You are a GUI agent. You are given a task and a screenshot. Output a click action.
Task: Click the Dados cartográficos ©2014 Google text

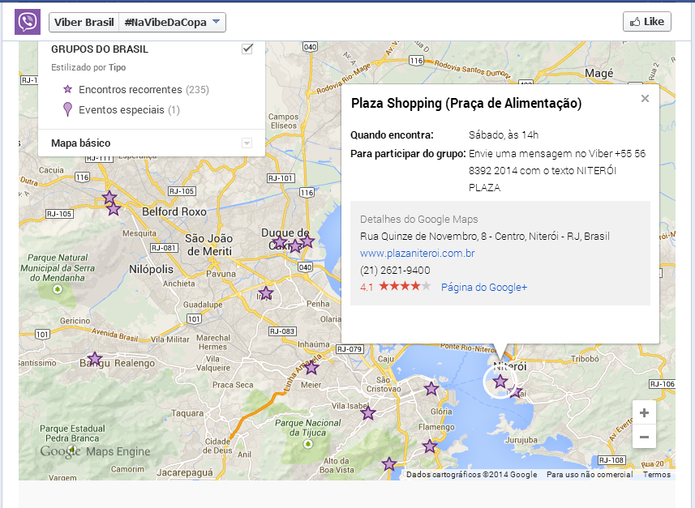472,474
